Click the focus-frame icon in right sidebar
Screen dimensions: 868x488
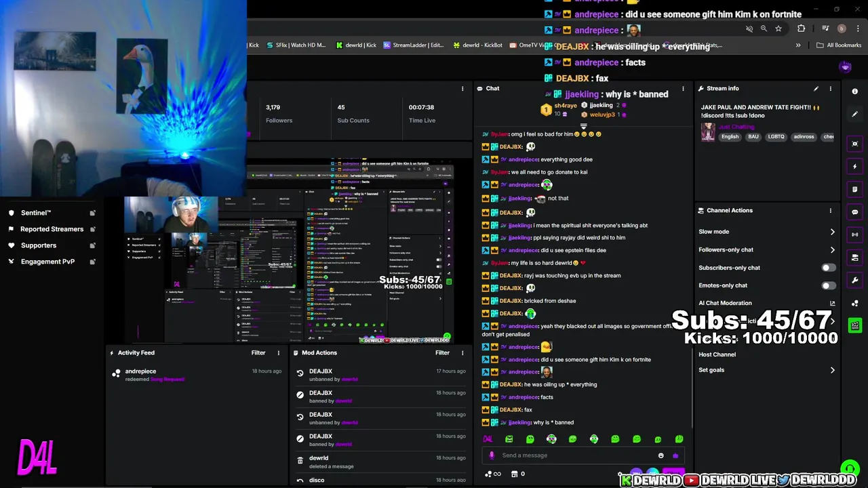[854, 144]
